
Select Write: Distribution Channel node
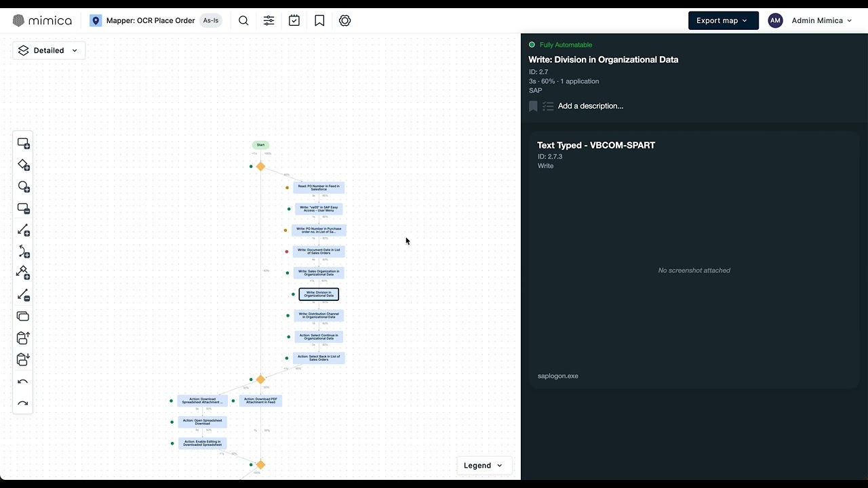(x=319, y=315)
